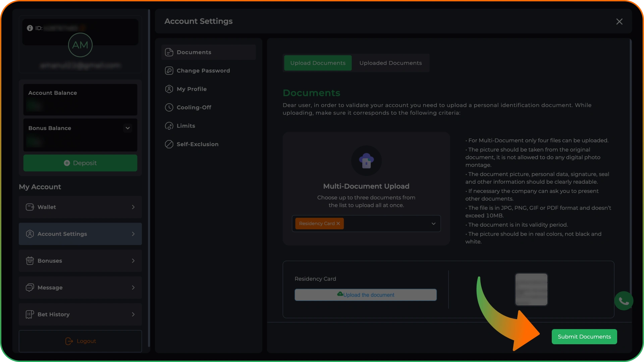Remove the Residency Card tag via X
The image size is (644, 362).
338,224
